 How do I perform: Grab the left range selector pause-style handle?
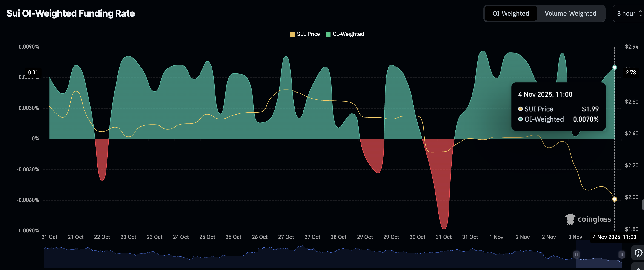(576, 255)
